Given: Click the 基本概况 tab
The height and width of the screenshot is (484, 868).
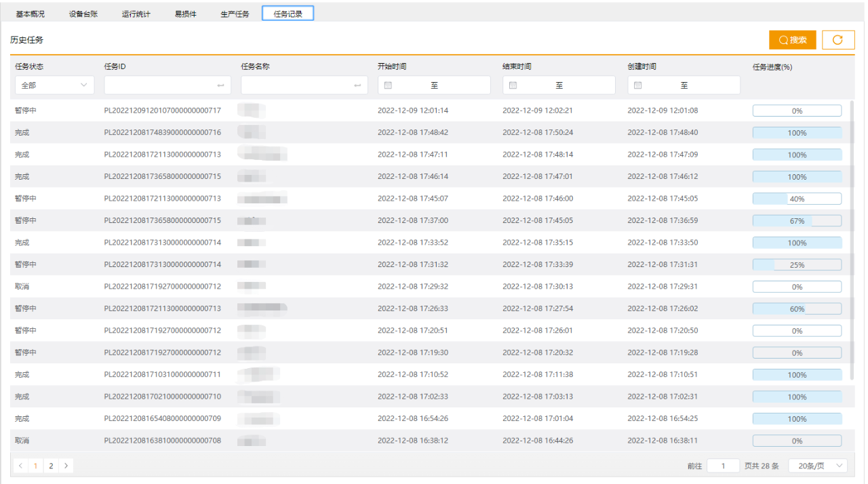Looking at the screenshot, I should (31, 14).
